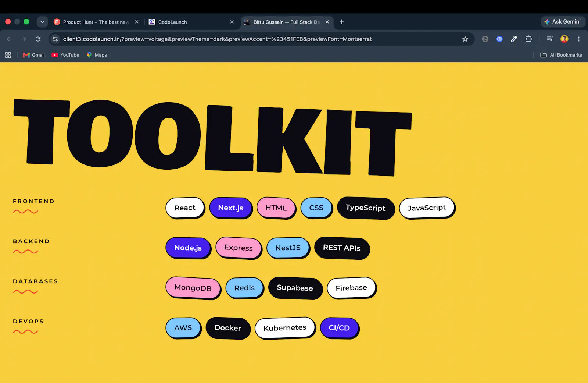This screenshot has height=383, width=588.
Task: Click the MongoDB pill
Action: pos(193,288)
